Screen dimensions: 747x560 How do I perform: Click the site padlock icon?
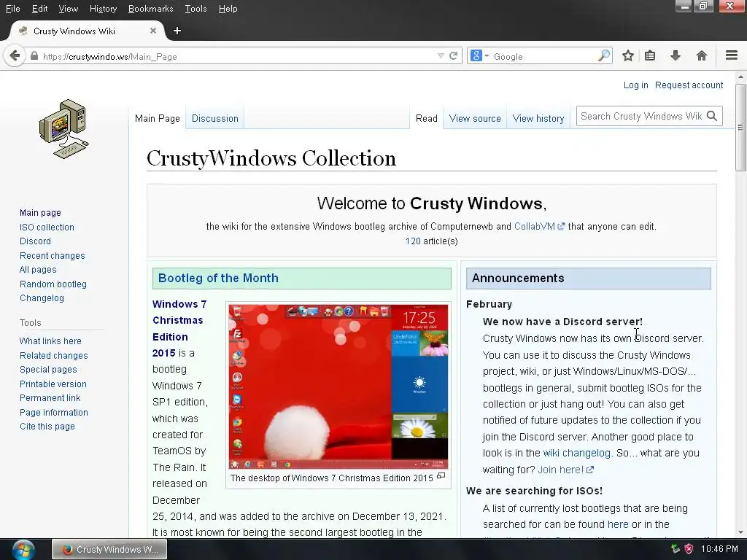[34, 56]
